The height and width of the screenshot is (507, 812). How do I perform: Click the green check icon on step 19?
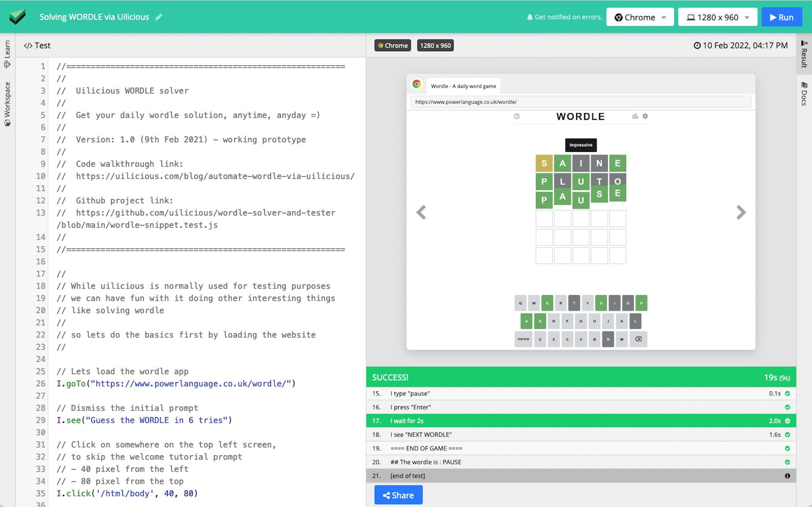point(787,449)
